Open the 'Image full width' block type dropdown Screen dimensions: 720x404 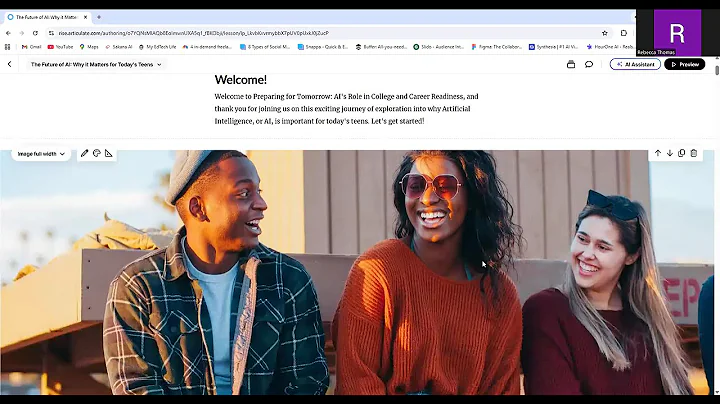click(x=41, y=154)
